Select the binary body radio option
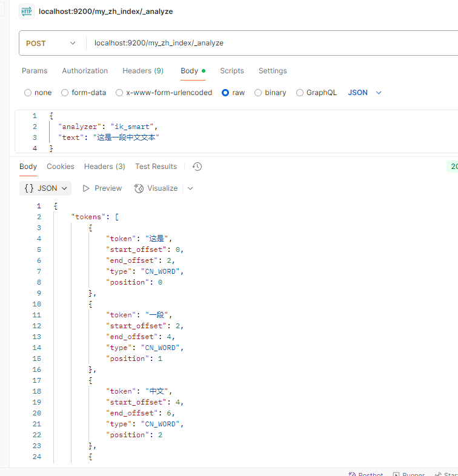This screenshot has height=476, width=458. point(258,93)
